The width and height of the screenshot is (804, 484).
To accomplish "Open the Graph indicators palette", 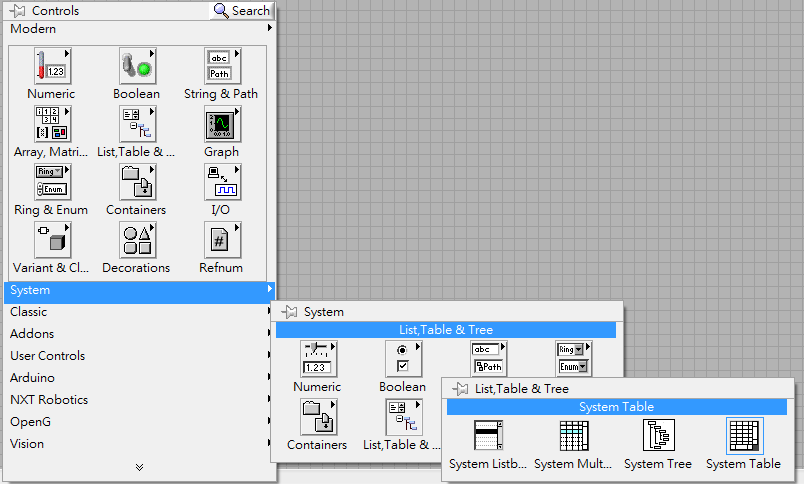I will (223, 124).
